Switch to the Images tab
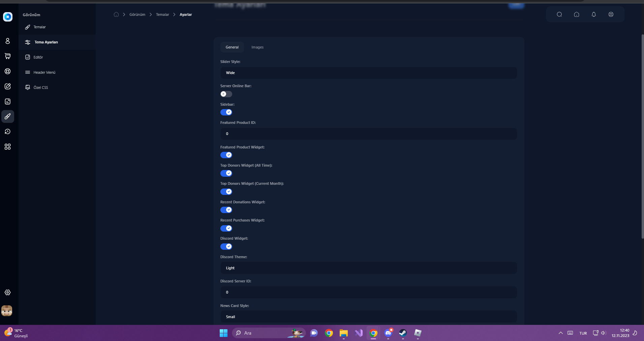 [257, 47]
